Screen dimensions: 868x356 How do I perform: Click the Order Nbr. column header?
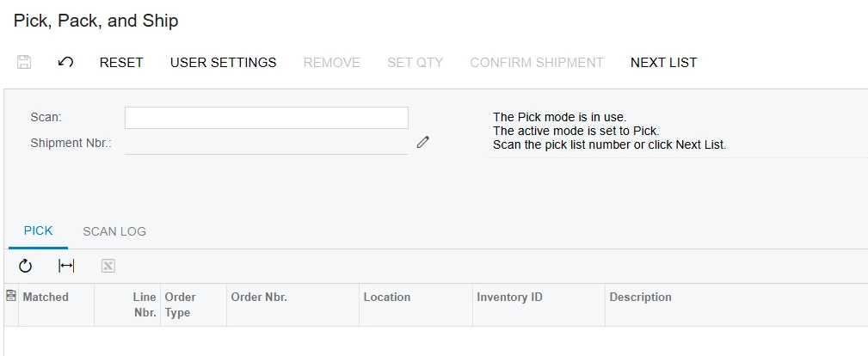(x=292, y=304)
